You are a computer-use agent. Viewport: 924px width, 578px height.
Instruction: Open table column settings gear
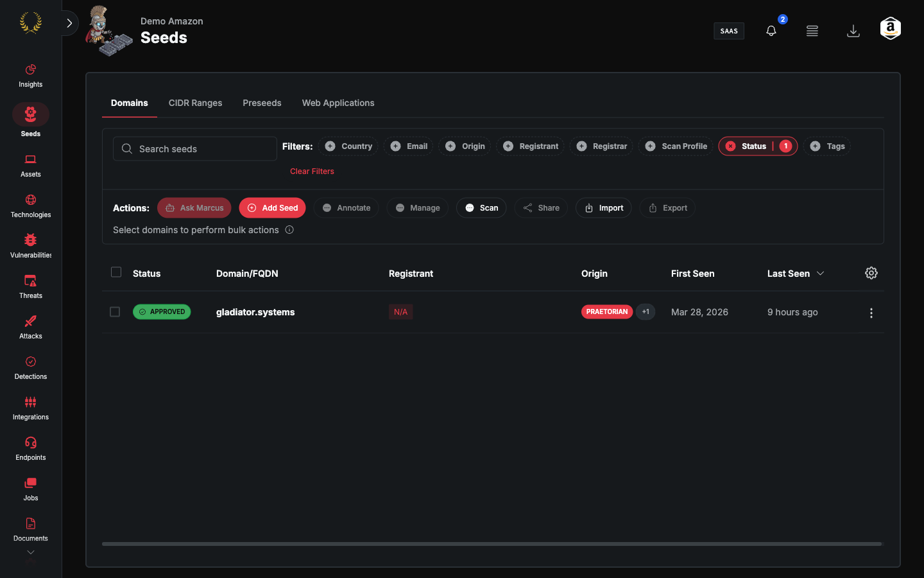(x=871, y=273)
